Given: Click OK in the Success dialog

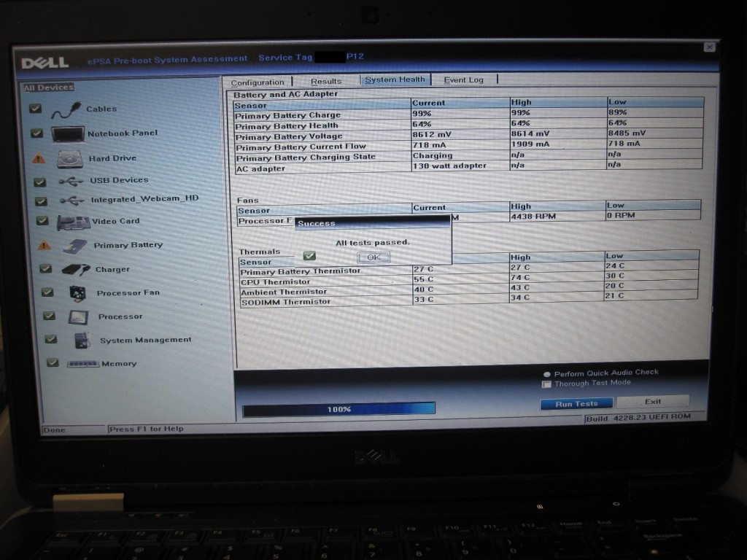Looking at the screenshot, I should (x=373, y=257).
